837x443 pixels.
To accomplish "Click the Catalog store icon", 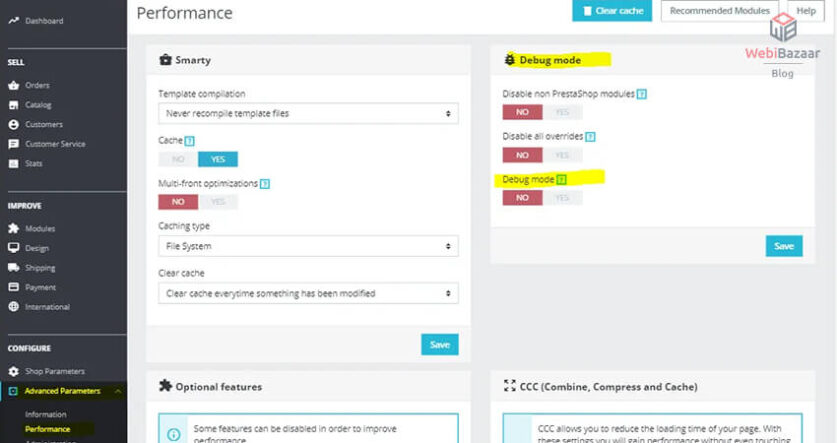I will point(14,105).
